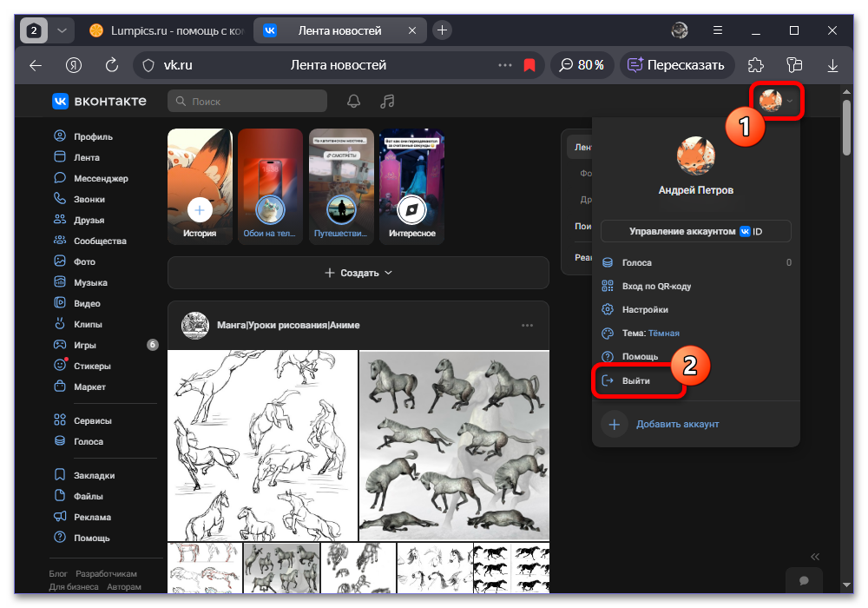Reload the page

(112, 65)
